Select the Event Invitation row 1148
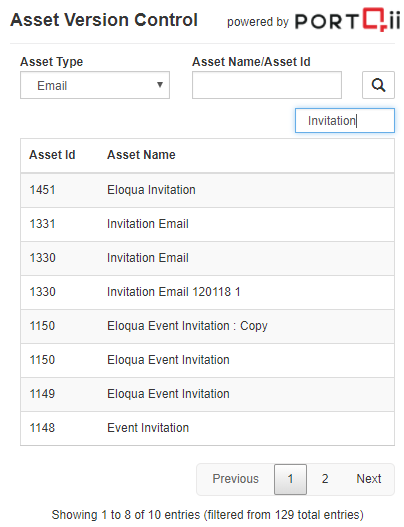 pos(207,428)
